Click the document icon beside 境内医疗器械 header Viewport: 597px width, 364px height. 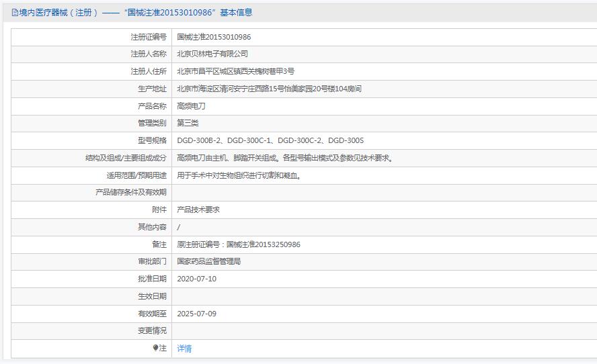coord(15,13)
